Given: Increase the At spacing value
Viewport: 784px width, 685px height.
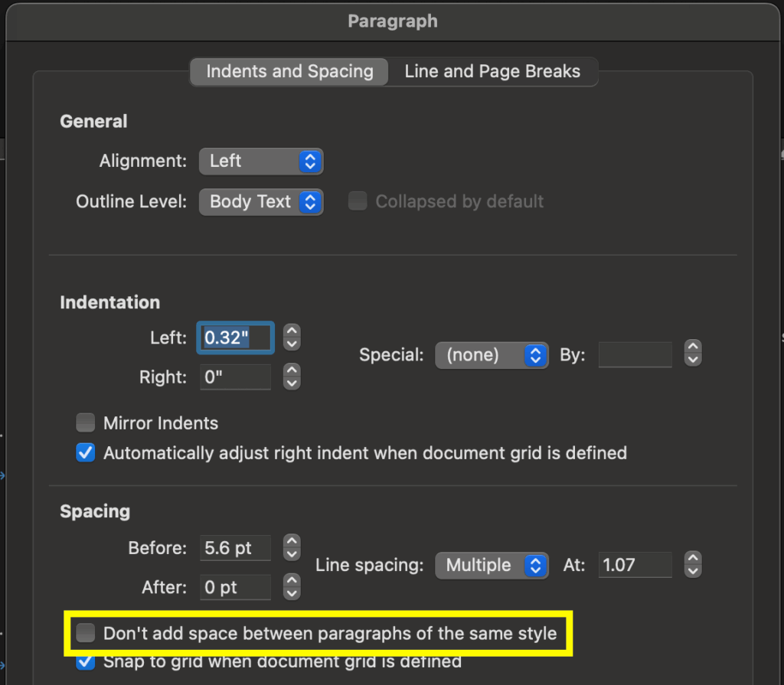Looking at the screenshot, I should tap(693, 558).
